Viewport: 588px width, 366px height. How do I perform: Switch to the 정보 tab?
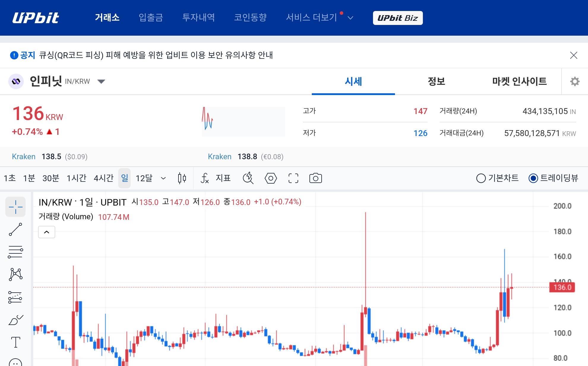click(436, 81)
